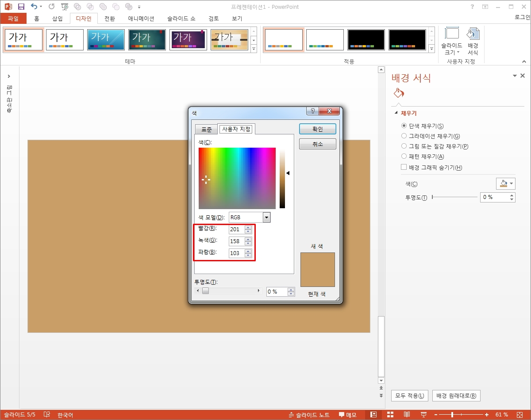Increase 빨강 red value with up arrow
531x420 pixels.
248,228
